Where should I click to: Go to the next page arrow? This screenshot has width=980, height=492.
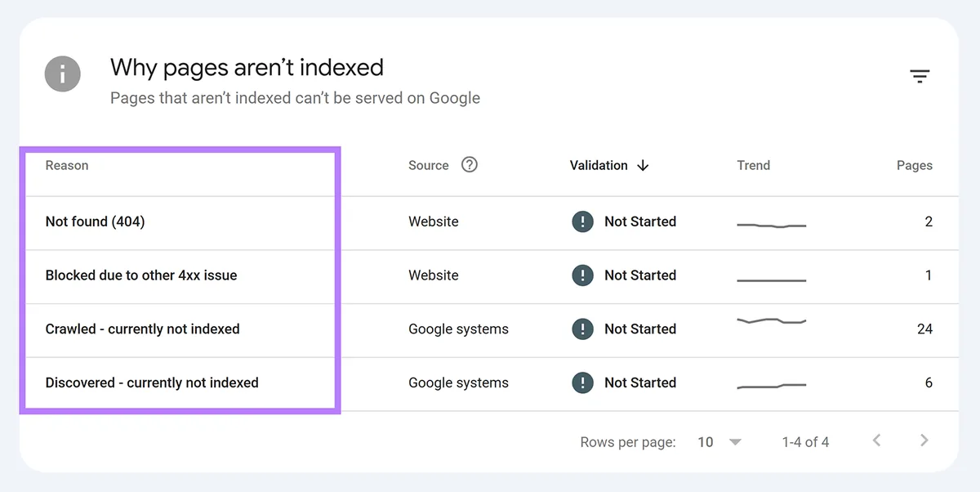point(924,441)
